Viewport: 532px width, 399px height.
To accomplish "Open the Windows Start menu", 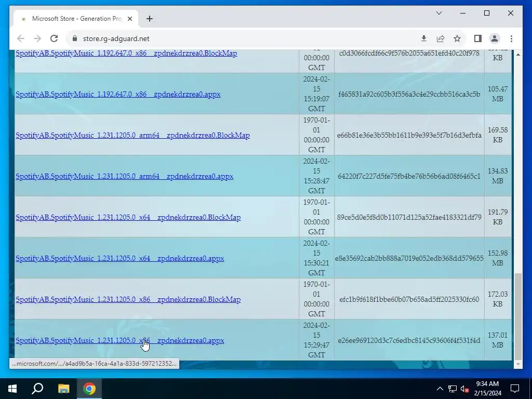I will (x=12, y=389).
